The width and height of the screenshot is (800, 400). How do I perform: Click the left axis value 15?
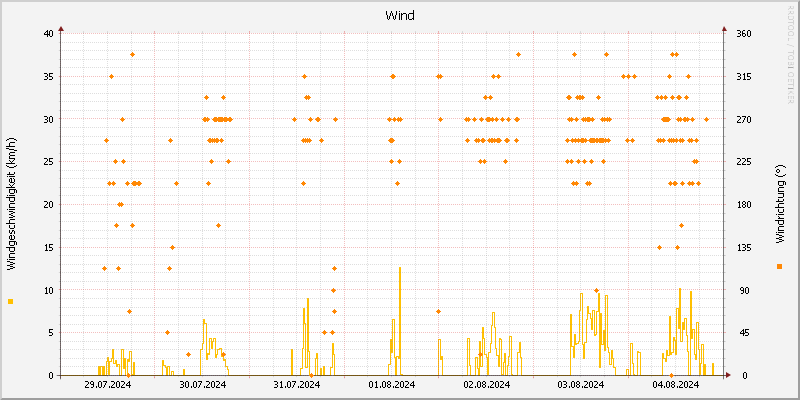click(48, 247)
